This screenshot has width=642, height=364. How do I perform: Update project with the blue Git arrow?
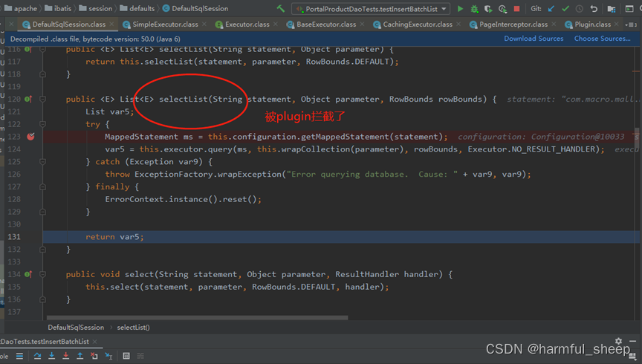[x=551, y=9]
